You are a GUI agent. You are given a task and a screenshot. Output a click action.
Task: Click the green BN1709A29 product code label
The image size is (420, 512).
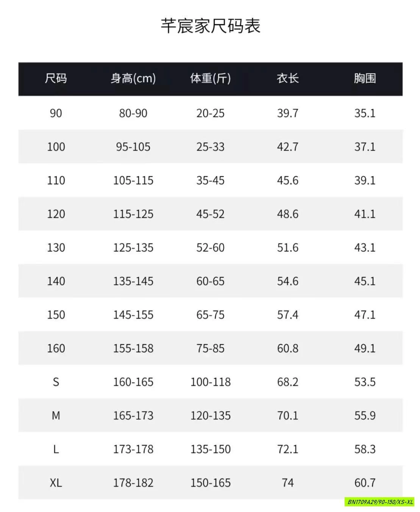[x=380, y=502]
